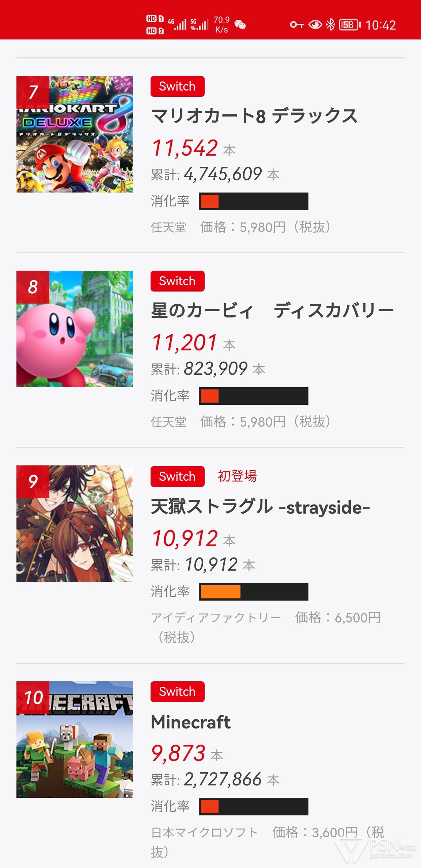Image resolution: width=421 pixels, height=868 pixels.
Task: Tap the rank 10 badge on Minecraft
Action: 33,697
